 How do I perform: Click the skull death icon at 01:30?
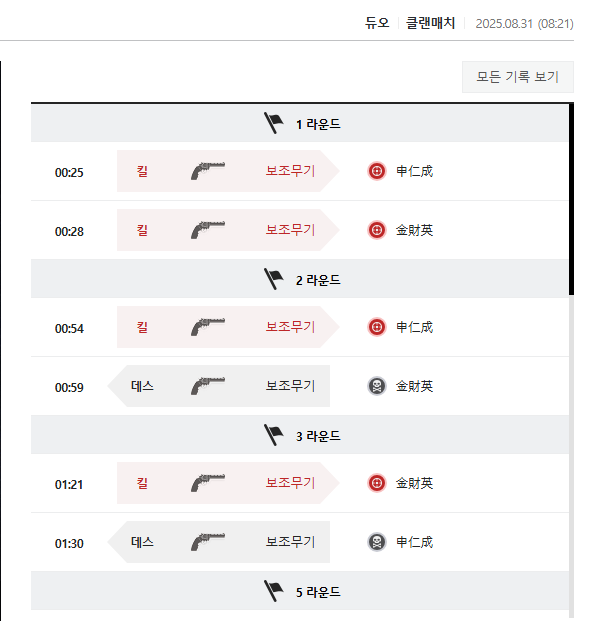click(x=377, y=542)
